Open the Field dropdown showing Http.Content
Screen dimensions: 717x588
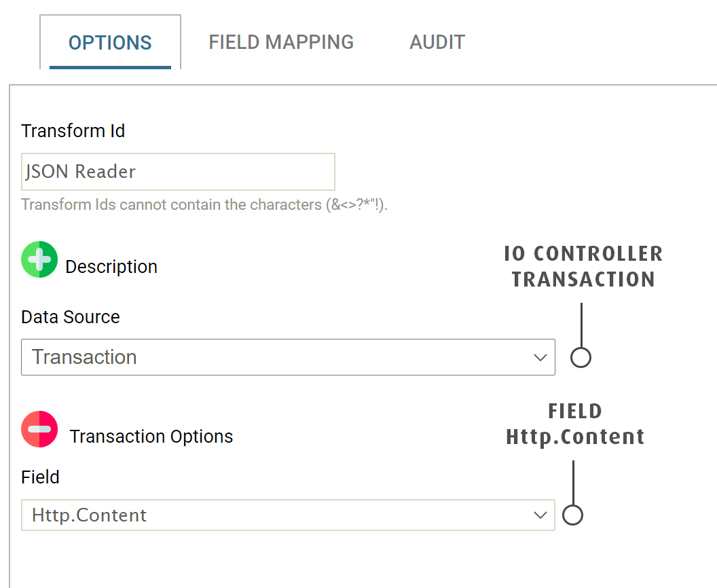(x=278, y=515)
